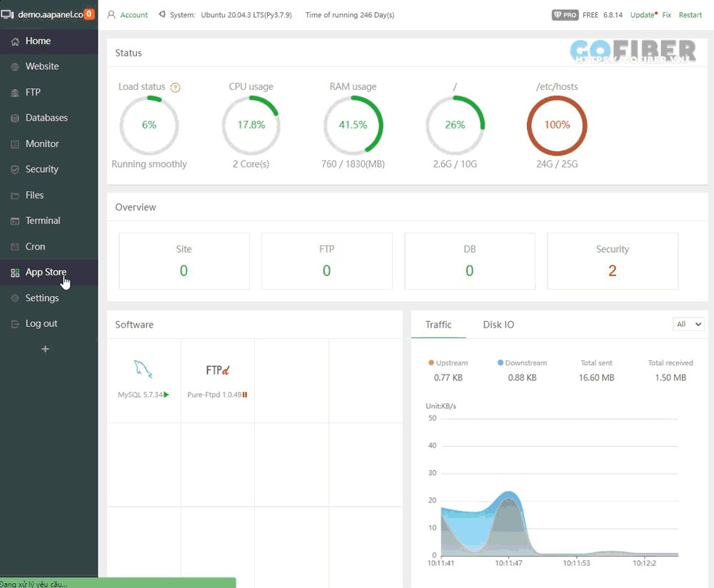
Task: Switch to the Disk IO tab
Action: pos(498,325)
